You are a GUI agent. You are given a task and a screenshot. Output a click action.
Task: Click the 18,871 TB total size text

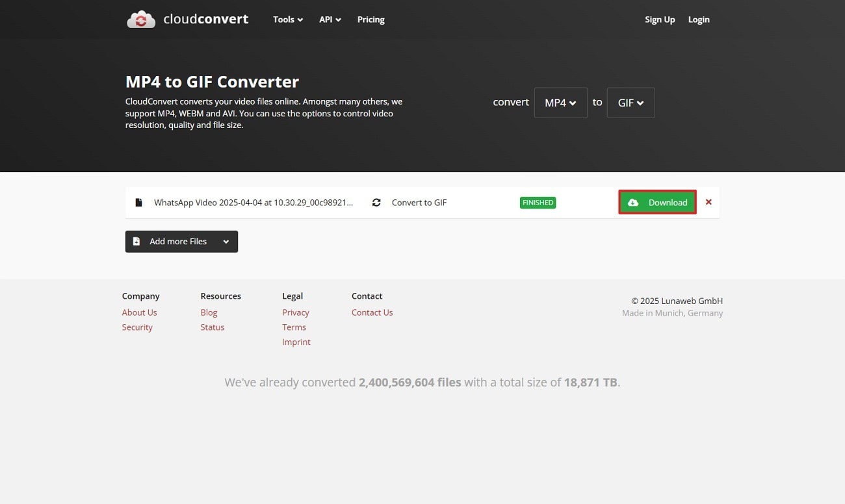(591, 383)
